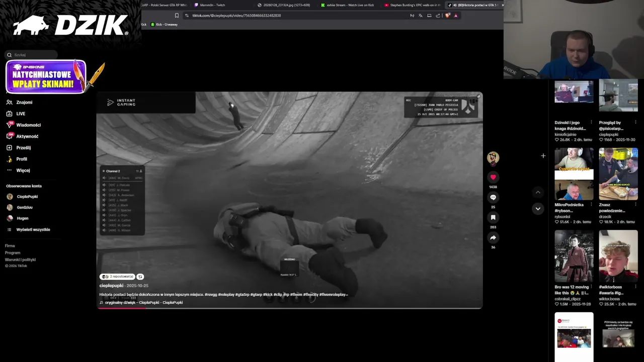The width and height of the screenshot is (644, 362).
Task: Open the rybsonlol author link
Action: point(563,217)
